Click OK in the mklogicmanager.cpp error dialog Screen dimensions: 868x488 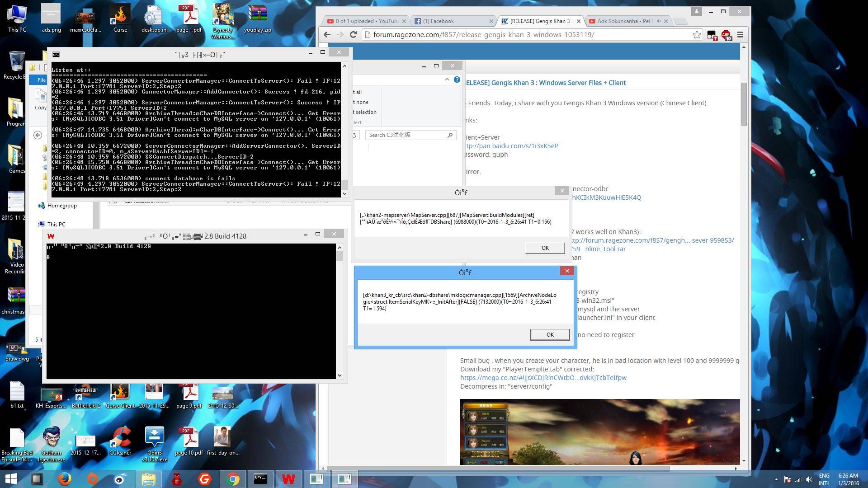[550, 334]
